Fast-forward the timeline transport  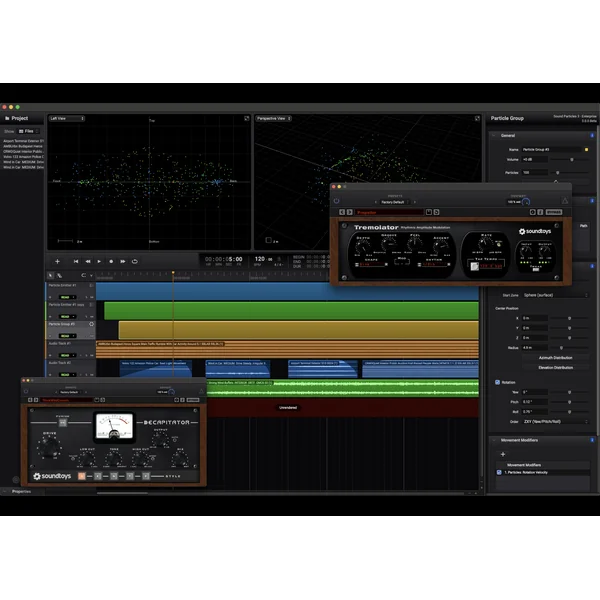[123, 261]
